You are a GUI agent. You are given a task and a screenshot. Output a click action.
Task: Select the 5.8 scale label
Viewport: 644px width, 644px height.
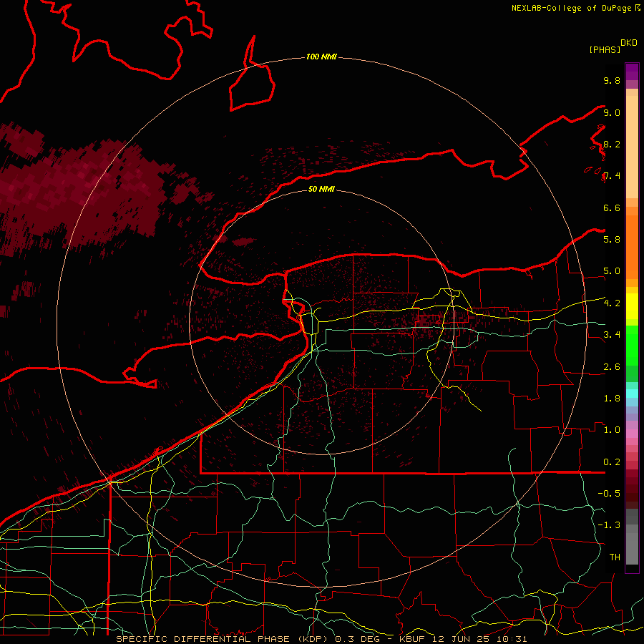612,239
